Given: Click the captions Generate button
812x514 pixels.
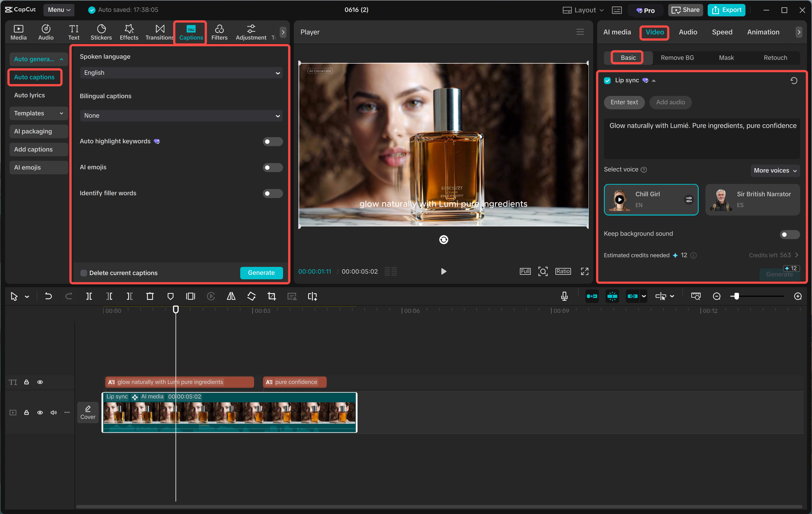Looking at the screenshot, I should pos(261,273).
